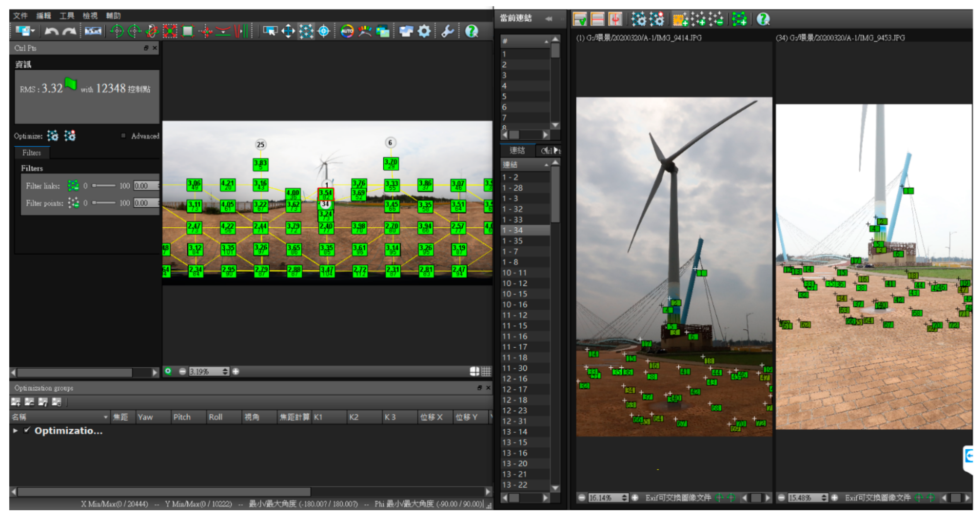Open the 工具 menu
Screen dimensions: 980x522
click(67, 16)
